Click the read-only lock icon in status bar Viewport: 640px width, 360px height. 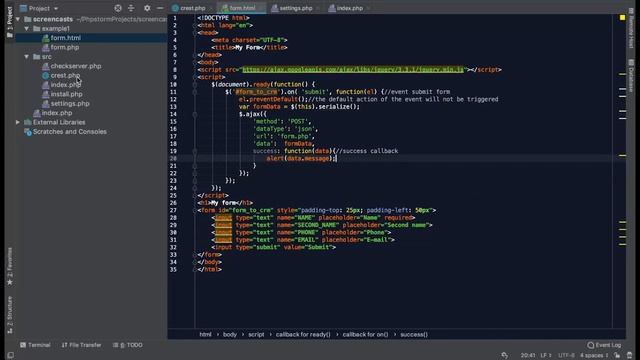coord(617,356)
